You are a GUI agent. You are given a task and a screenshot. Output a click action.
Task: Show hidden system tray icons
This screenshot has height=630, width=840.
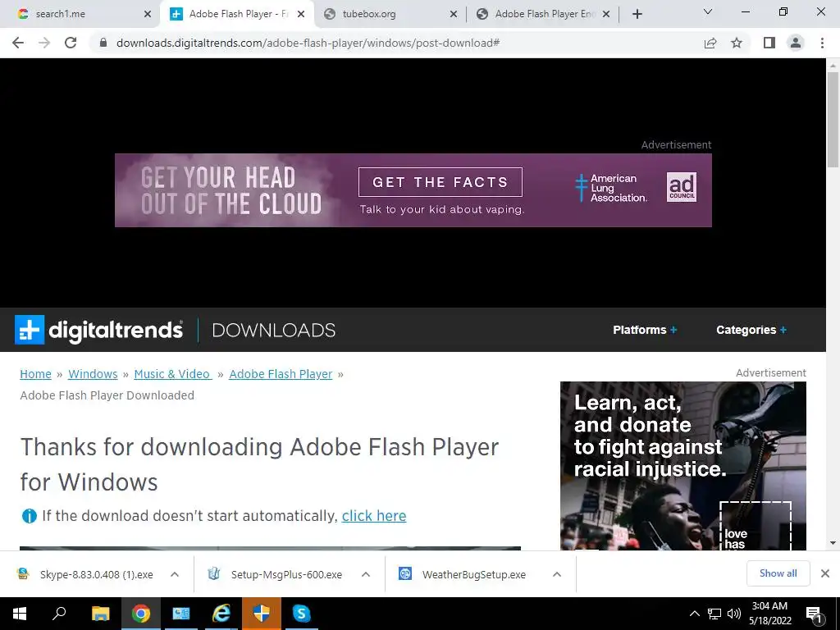click(694, 614)
